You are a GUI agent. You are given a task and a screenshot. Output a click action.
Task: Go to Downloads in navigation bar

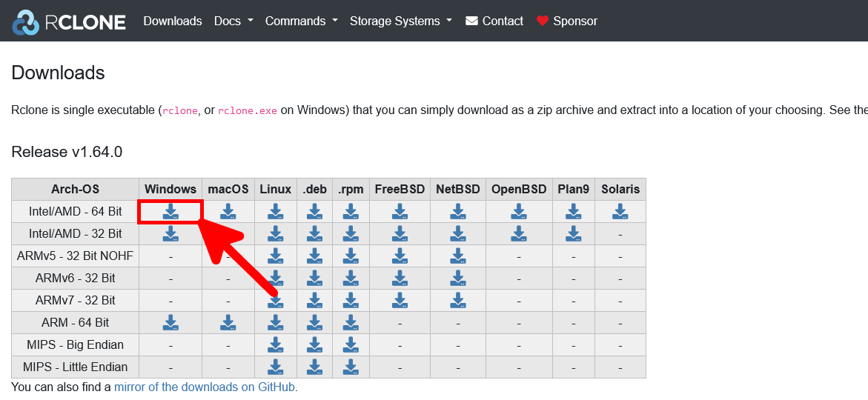point(173,21)
